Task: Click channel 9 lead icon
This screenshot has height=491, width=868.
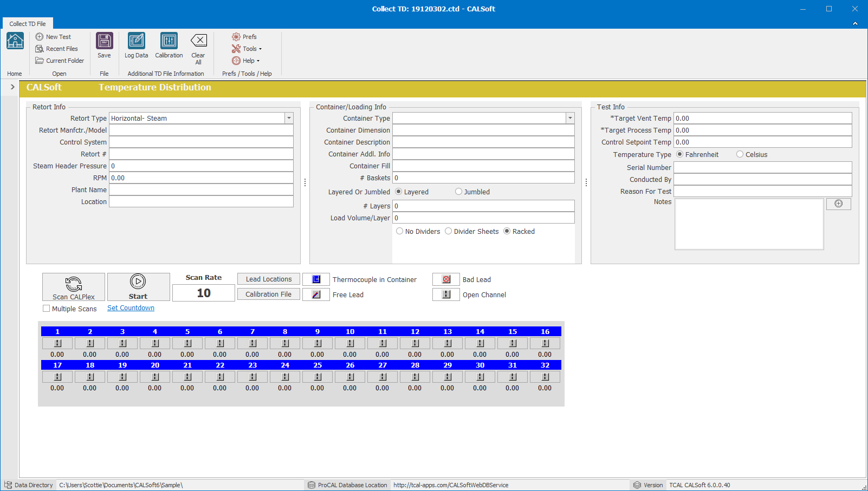Action: pos(318,343)
